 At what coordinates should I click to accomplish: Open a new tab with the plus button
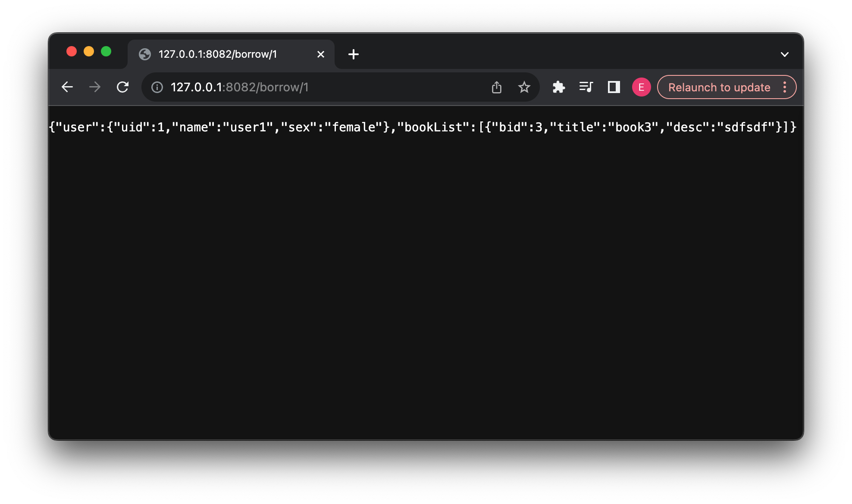[x=354, y=54]
